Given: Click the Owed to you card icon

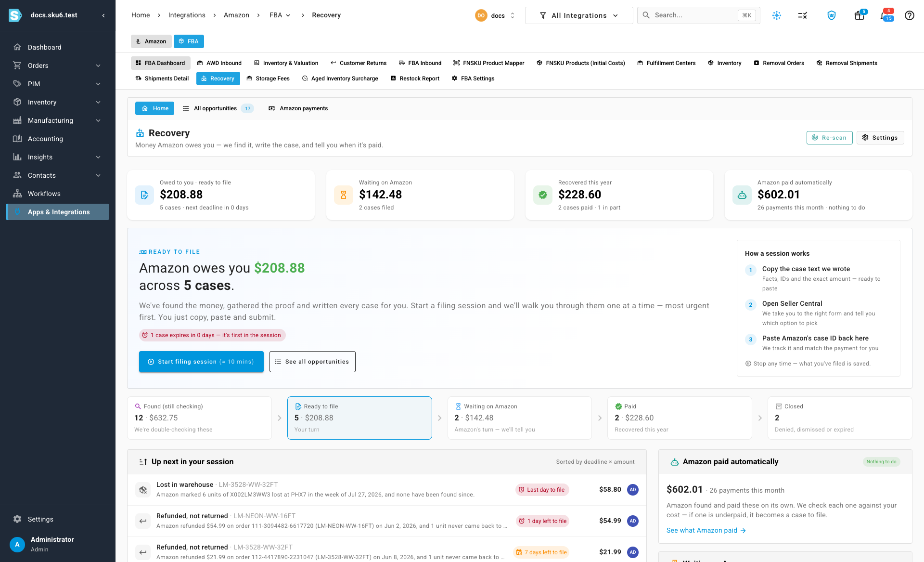Looking at the screenshot, I should click(144, 195).
